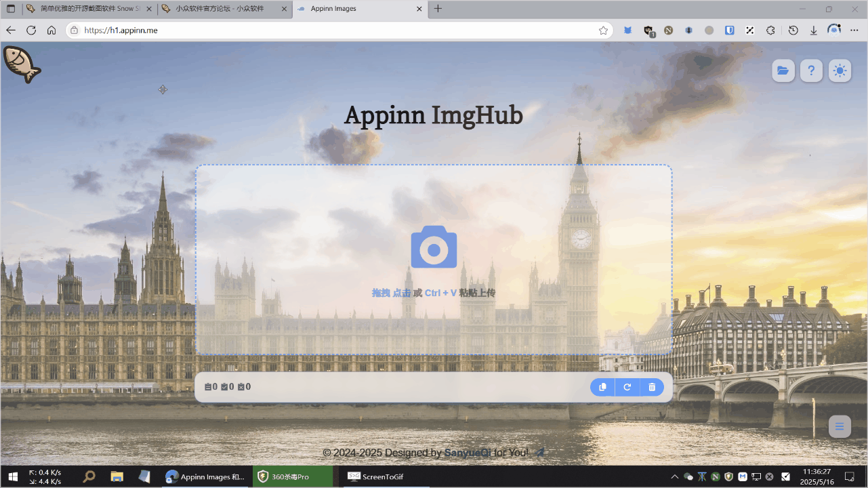Open the Windows notification center
This screenshot has height=488, width=868.
tap(850, 476)
